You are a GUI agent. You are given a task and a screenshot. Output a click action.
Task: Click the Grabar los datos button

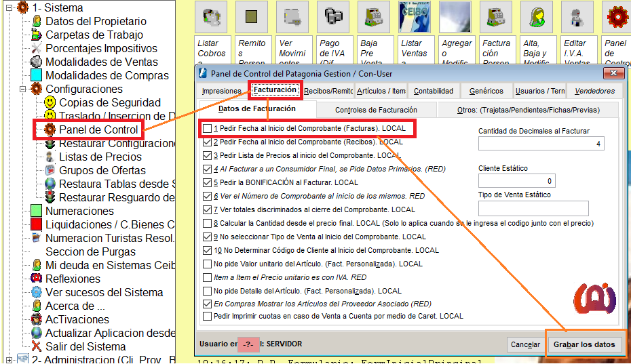[x=584, y=344]
